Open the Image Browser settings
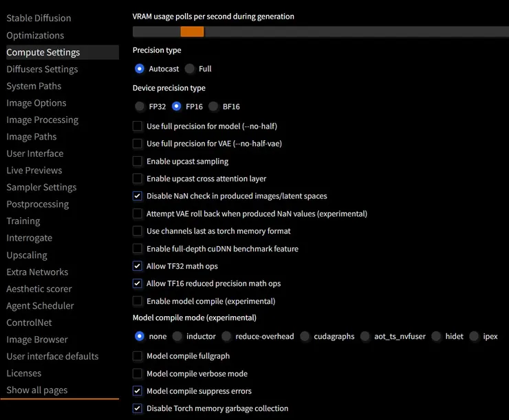509x420 pixels. (37, 340)
